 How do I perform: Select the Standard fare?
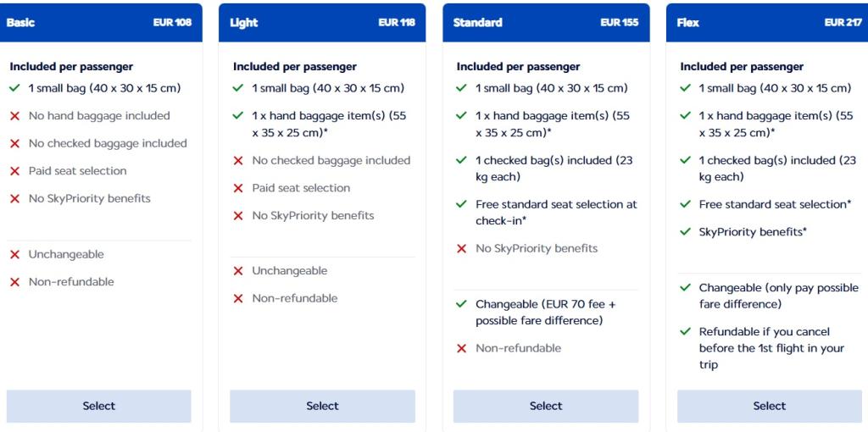click(x=546, y=406)
